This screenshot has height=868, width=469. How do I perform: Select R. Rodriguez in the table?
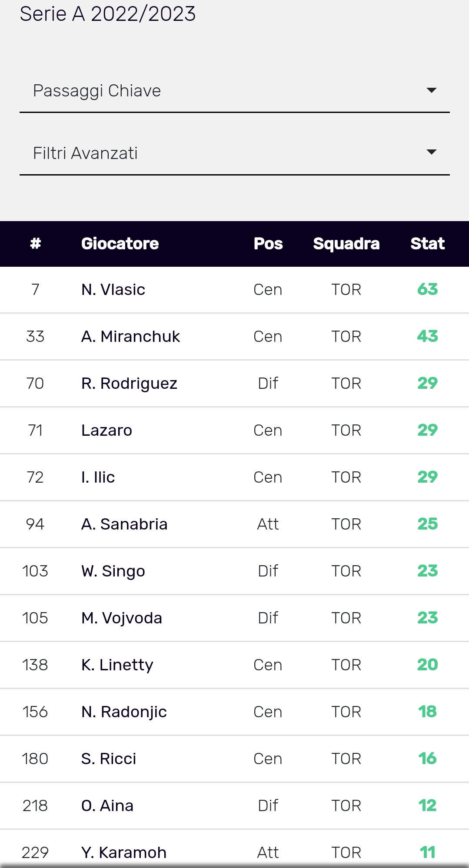tap(129, 384)
